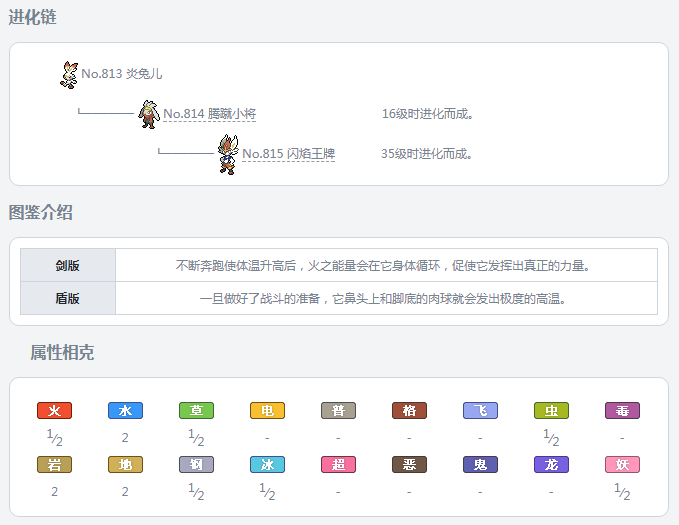Click the 火 fire type badge
The width and height of the screenshot is (679, 525).
click(54, 410)
